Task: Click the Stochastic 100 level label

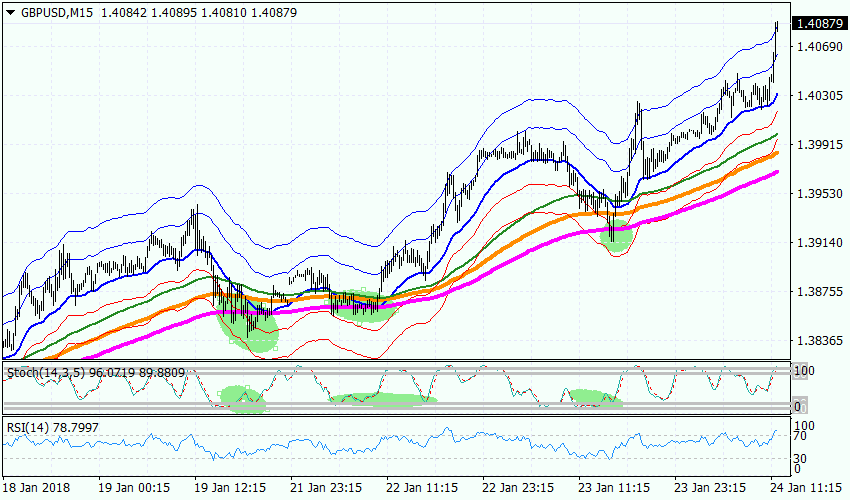Action: click(x=803, y=371)
